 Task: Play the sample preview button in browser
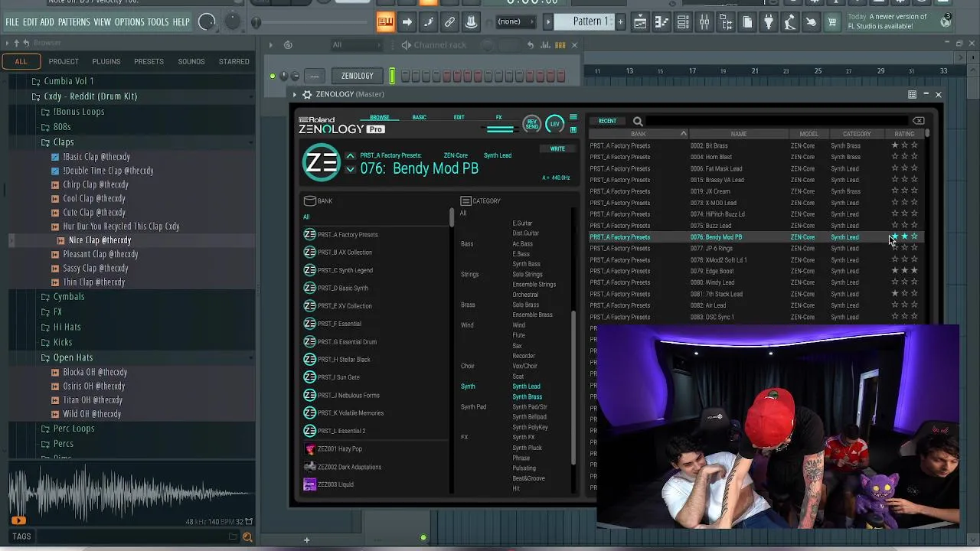tap(18, 520)
